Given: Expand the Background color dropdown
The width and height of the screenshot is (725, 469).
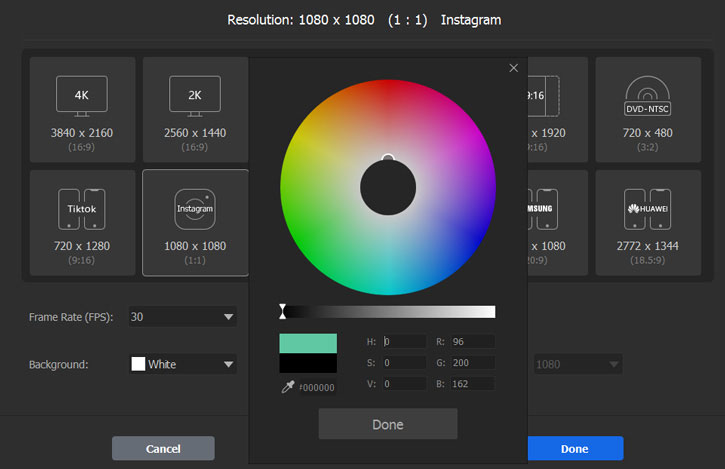Looking at the screenshot, I should tap(183, 364).
